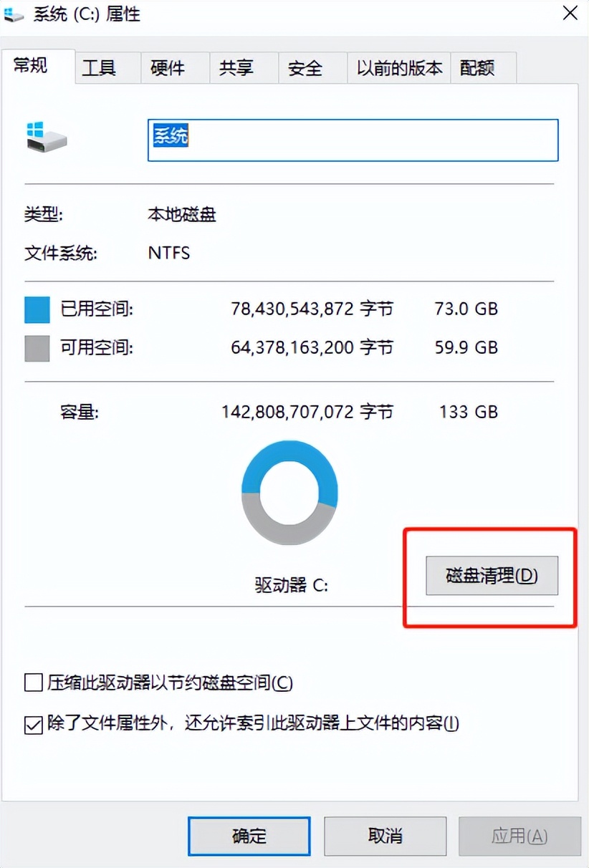This screenshot has height=868, width=589.
Task: Close the properties dialog window
Action: coord(570,14)
